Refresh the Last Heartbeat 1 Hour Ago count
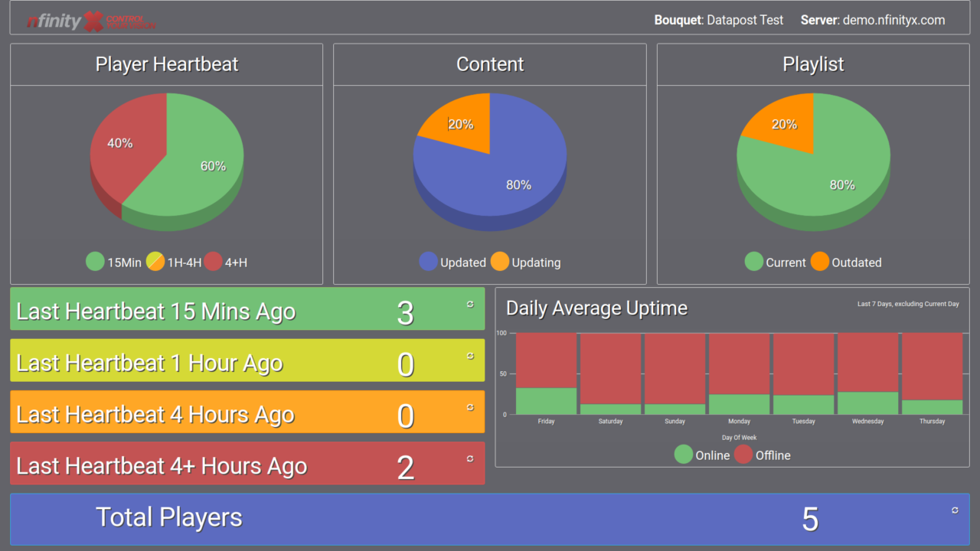The image size is (980, 551). (469, 355)
